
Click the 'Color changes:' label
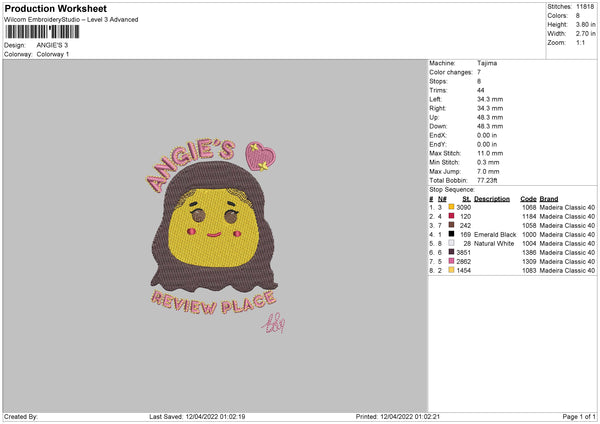pyautogui.click(x=451, y=72)
